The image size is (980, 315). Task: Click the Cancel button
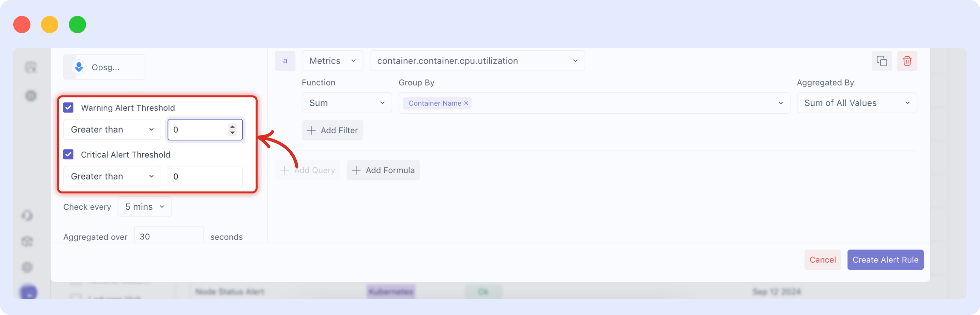(822, 260)
